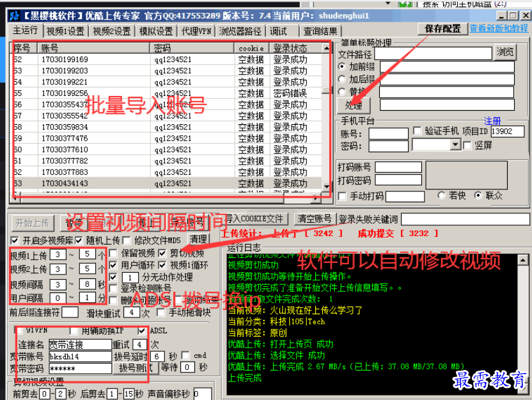Select the 联众 radio option
The width and height of the screenshot is (532, 400).
[478, 195]
